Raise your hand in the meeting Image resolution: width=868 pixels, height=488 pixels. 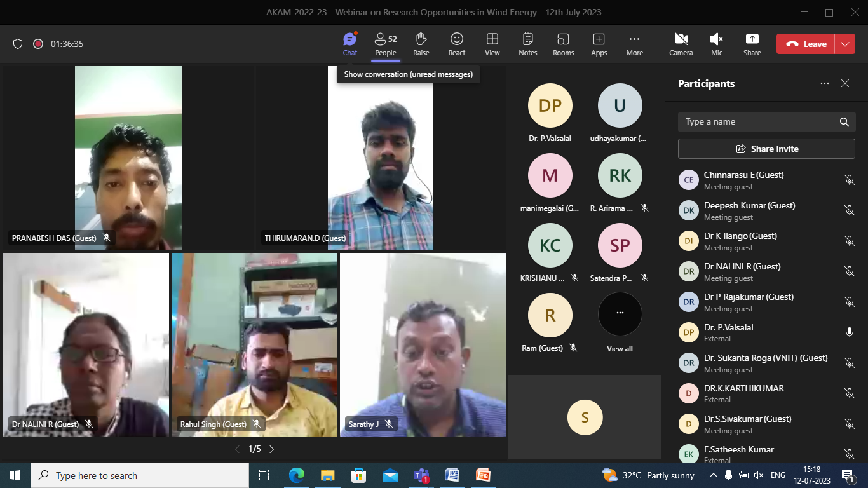421,44
